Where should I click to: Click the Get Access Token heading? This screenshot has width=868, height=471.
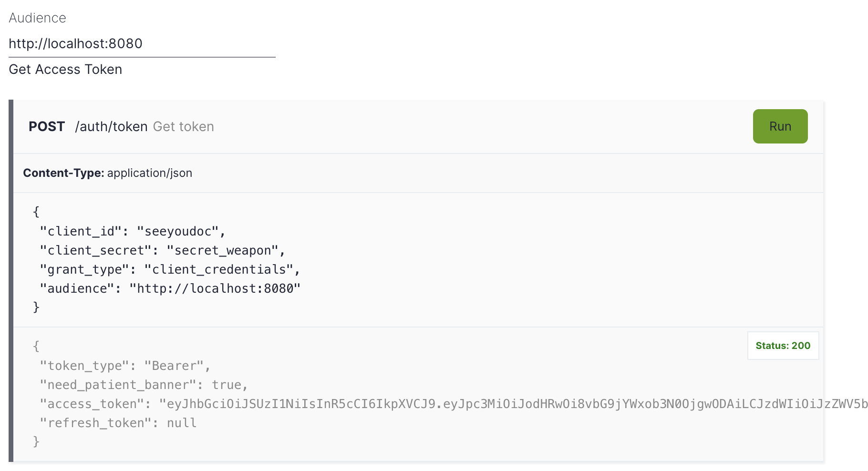65,69
